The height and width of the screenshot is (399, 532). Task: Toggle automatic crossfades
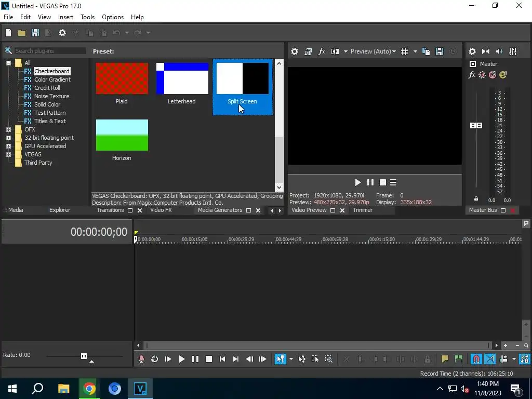point(490,359)
